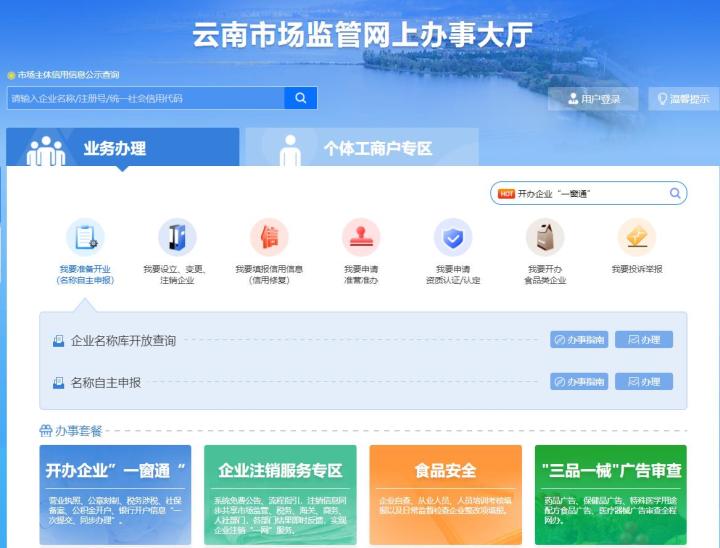Open the 开办企业"一窗通" package card

115,494
